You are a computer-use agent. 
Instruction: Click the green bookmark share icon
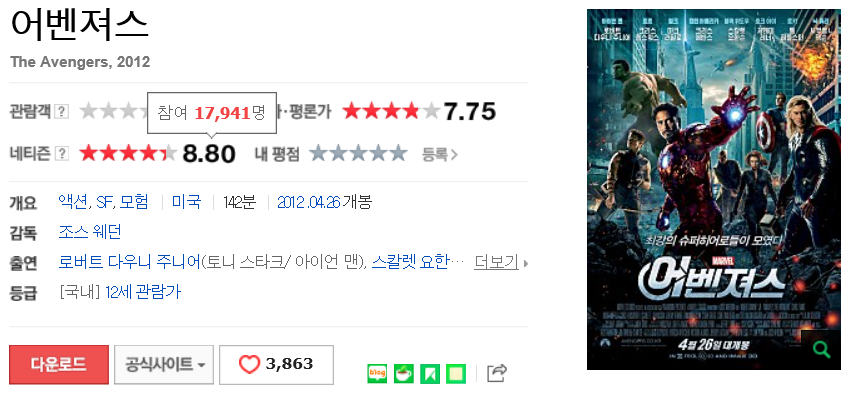pos(430,374)
